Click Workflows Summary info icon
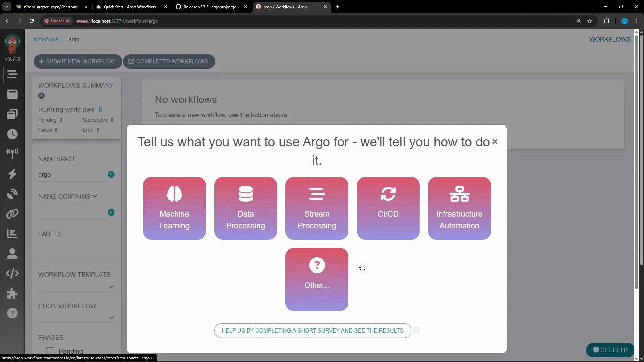This screenshot has width=644, height=362. click(x=41, y=96)
